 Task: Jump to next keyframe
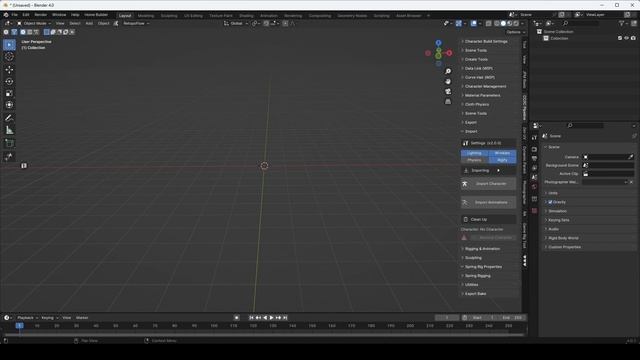[x=278, y=318]
